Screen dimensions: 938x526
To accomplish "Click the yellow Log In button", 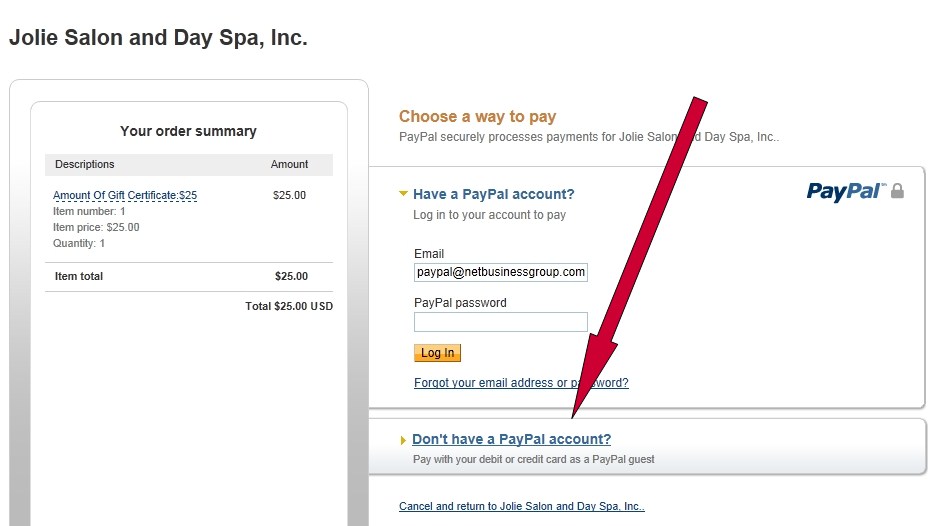I will pyautogui.click(x=437, y=353).
